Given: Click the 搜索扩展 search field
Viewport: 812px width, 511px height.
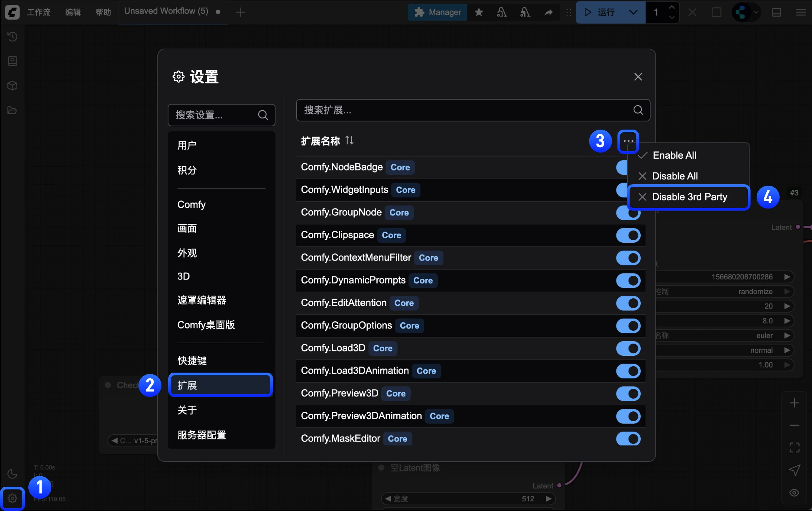Looking at the screenshot, I should click(x=472, y=110).
